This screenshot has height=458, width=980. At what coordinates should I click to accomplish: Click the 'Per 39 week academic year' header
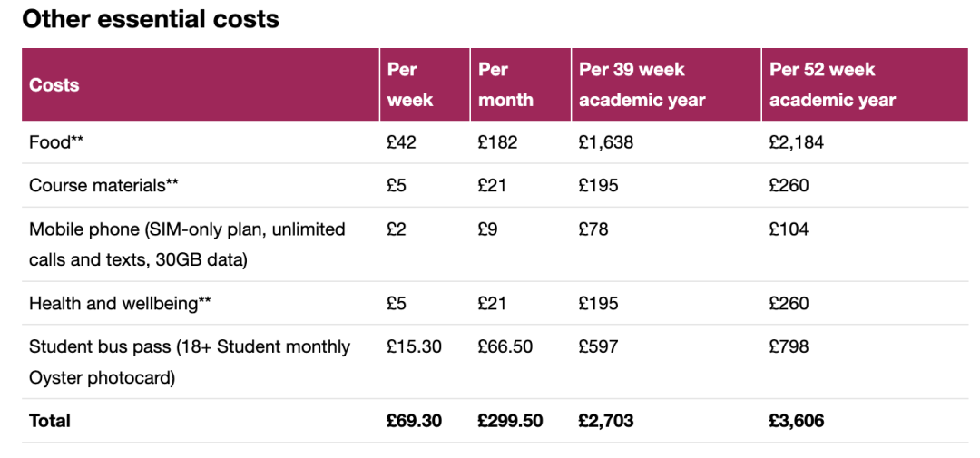642,85
